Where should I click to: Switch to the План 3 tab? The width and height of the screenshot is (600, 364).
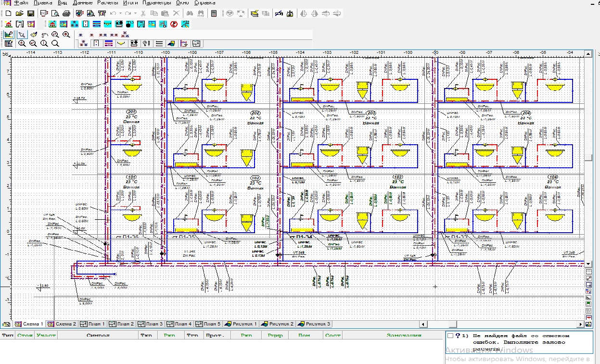pos(151,324)
